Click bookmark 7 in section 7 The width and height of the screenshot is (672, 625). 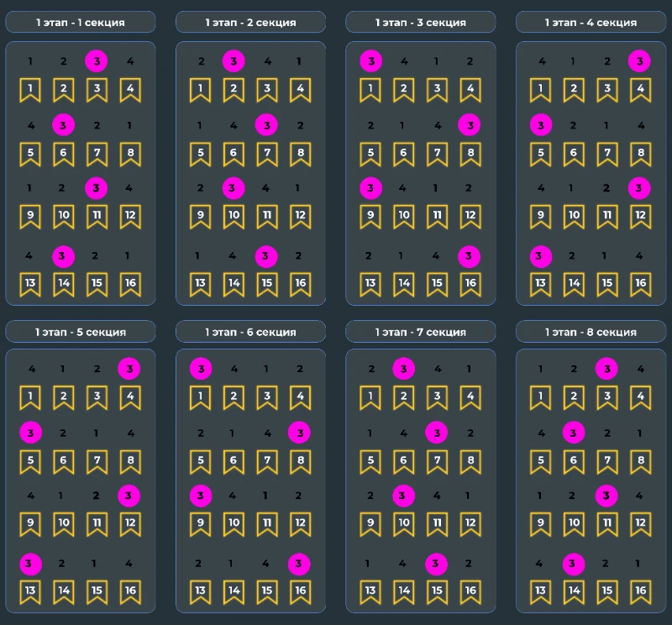click(x=437, y=462)
